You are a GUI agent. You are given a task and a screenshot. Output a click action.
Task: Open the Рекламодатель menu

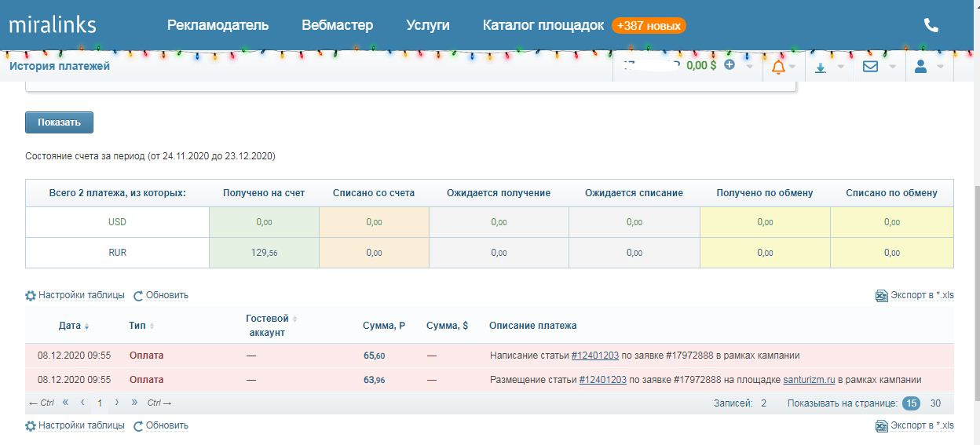[x=218, y=25]
